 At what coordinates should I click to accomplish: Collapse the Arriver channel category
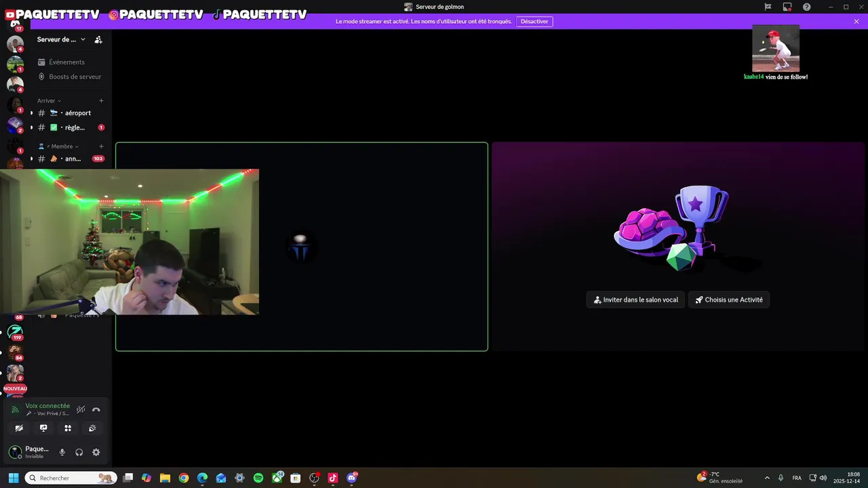[49, 100]
